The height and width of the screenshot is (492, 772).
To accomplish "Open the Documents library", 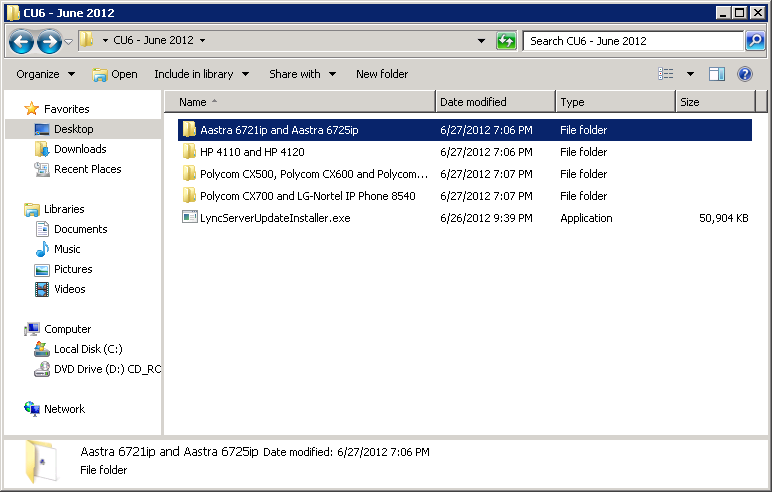I will coord(83,229).
